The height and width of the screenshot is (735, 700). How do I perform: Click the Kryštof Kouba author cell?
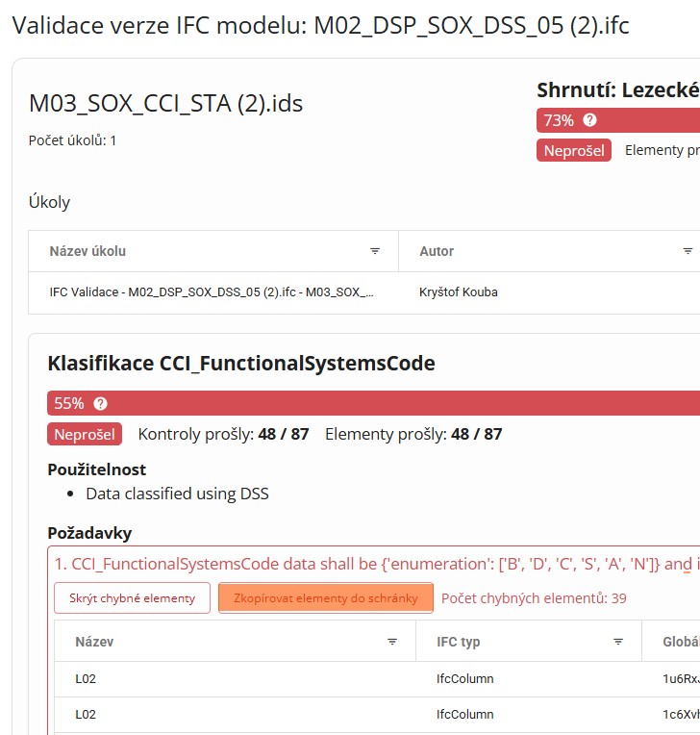(x=459, y=291)
